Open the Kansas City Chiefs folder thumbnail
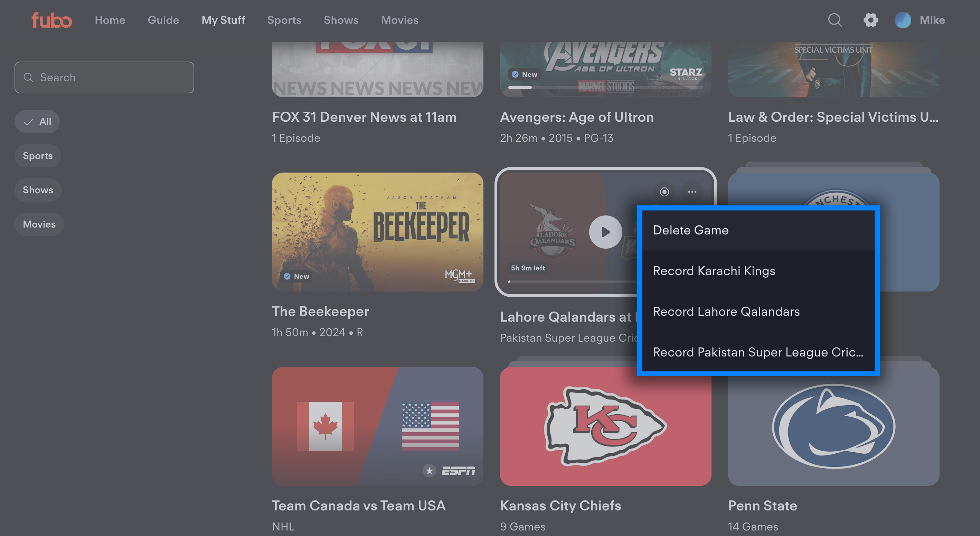This screenshot has height=536, width=980. coord(606,426)
